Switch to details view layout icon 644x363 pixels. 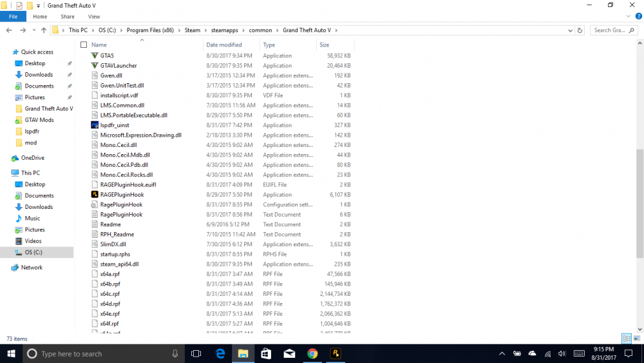pos(627,338)
